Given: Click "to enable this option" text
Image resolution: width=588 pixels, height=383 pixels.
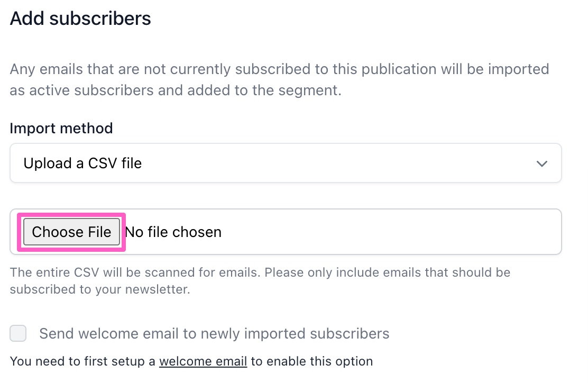Looking at the screenshot, I should [312, 361].
